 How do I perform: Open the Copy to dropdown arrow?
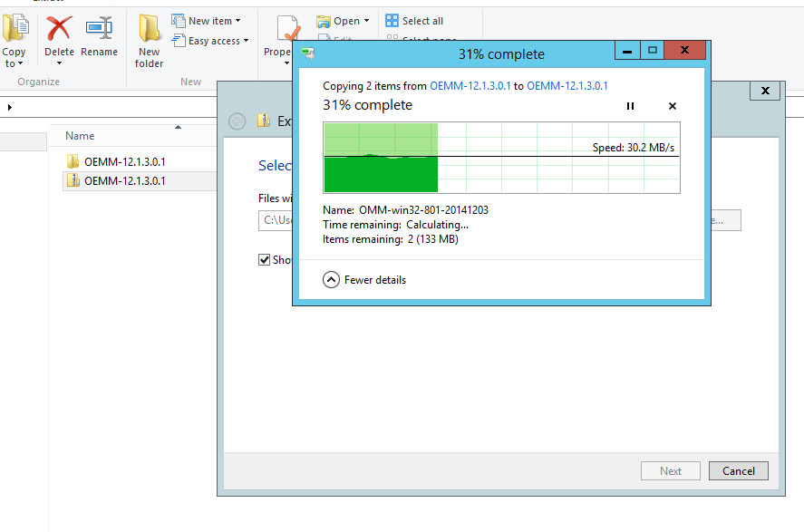(21, 63)
